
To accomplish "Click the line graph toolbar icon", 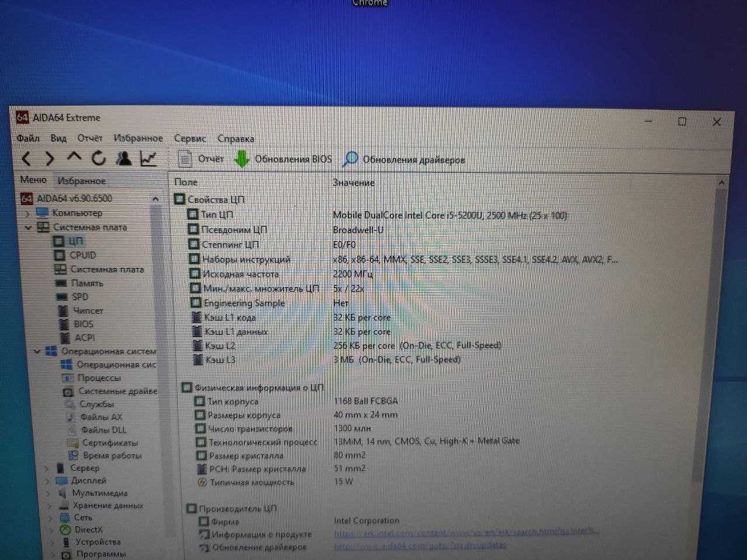I will point(148,158).
